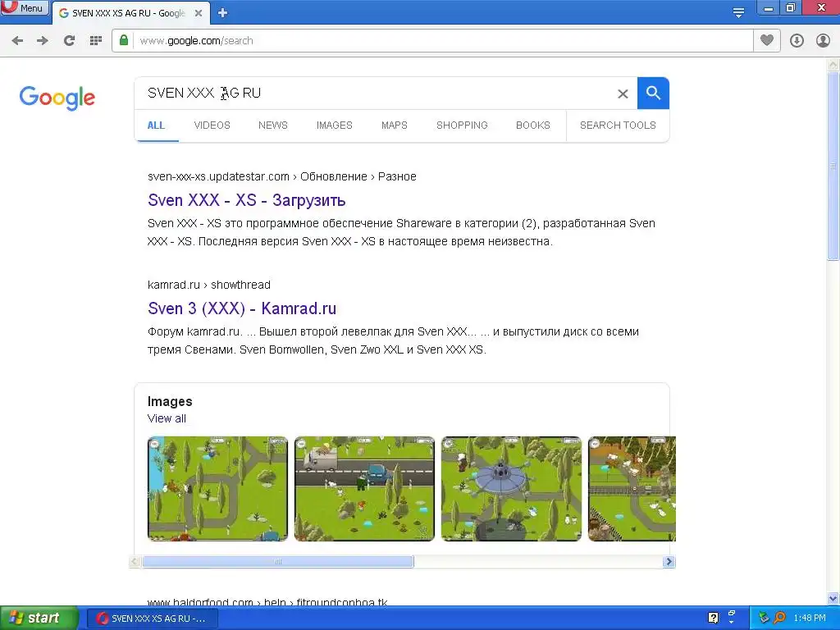
Task: Open the tab menu icon in title bar
Action: pyautogui.click(x=738, y=11)
